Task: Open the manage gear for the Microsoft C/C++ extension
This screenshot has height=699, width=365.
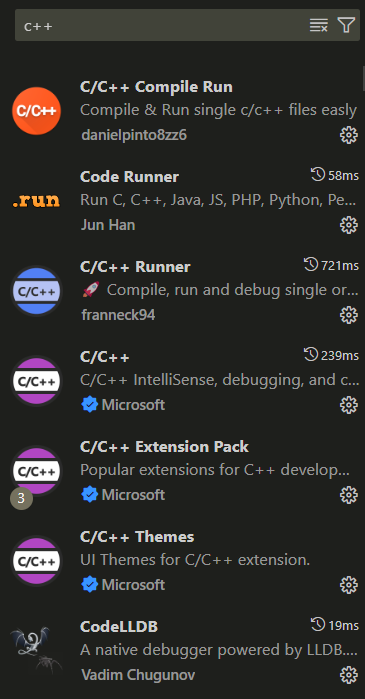Action: point(349,405)
